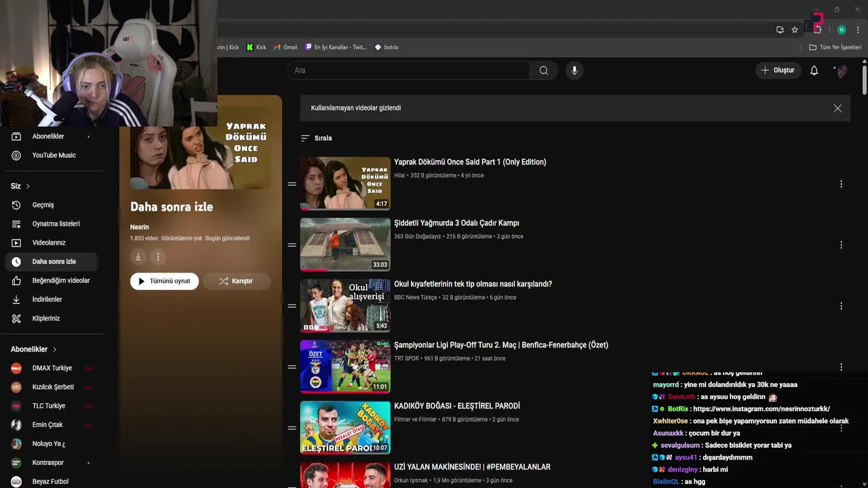The image size is (868, 488).
Task: Expand the Abonelikler section header chevron
Action: point(54,350)
